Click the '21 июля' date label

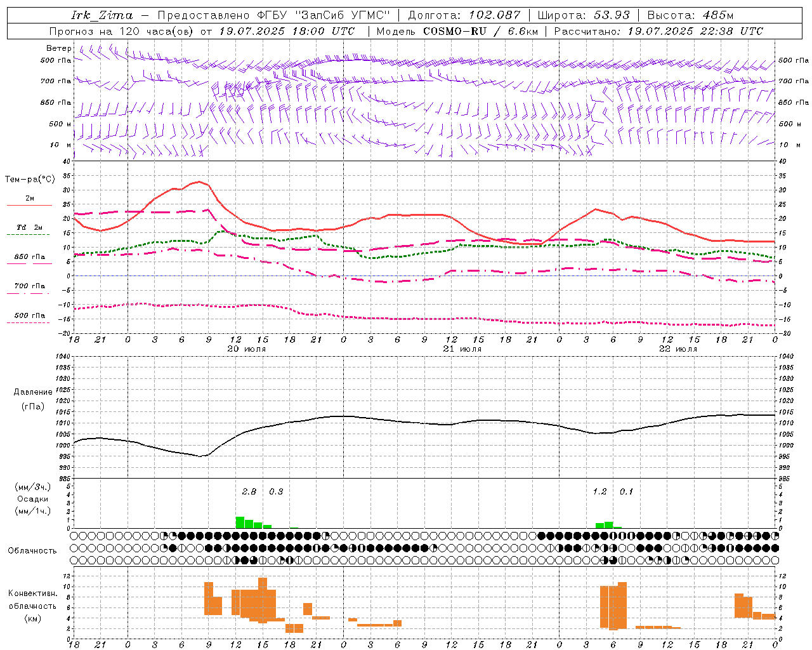coord(462,349)
